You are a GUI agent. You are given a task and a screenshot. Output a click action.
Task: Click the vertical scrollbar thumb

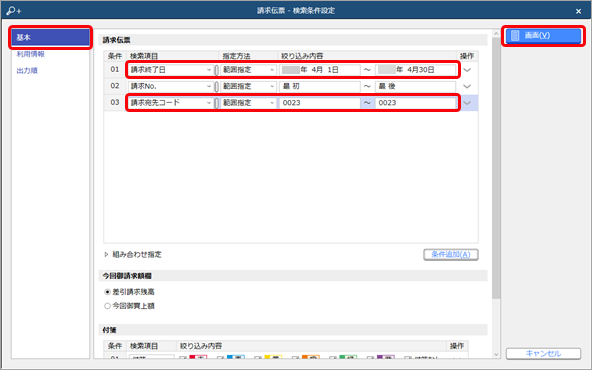pyautogui.click(x=496, y=168)
